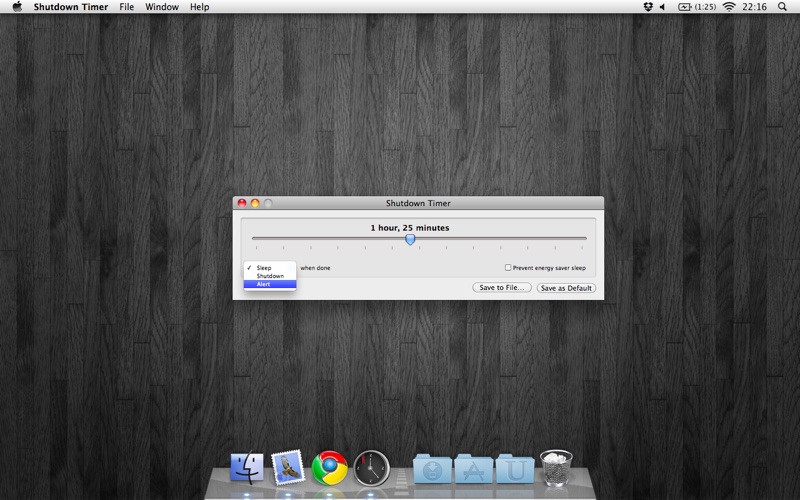Screen dimensions: 800x500
Task: Launch Google Chrome from the Dock
Action: pyautogui.click(x=330, y=467)
